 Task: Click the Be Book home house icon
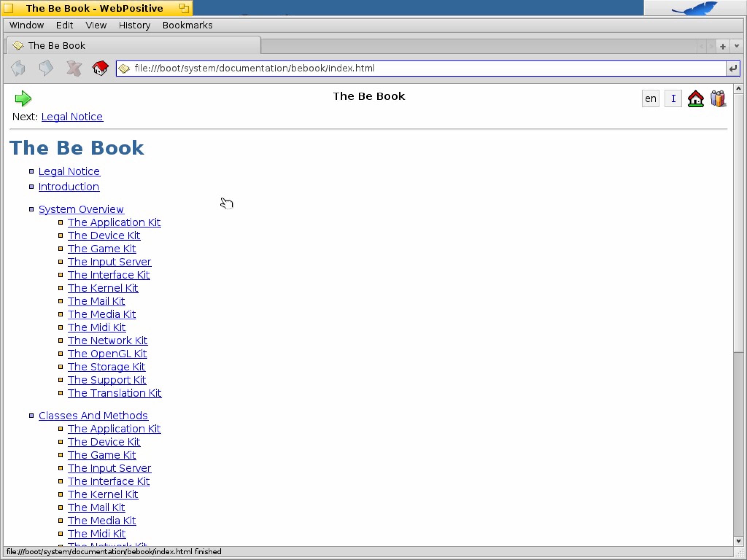pos(696,98)
